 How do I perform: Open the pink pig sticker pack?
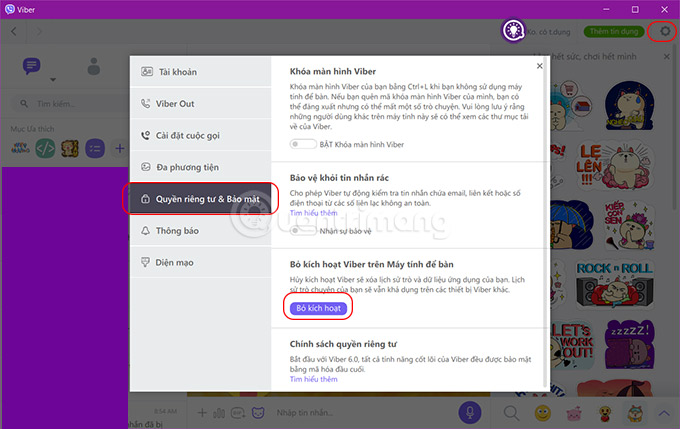(573, 413)
